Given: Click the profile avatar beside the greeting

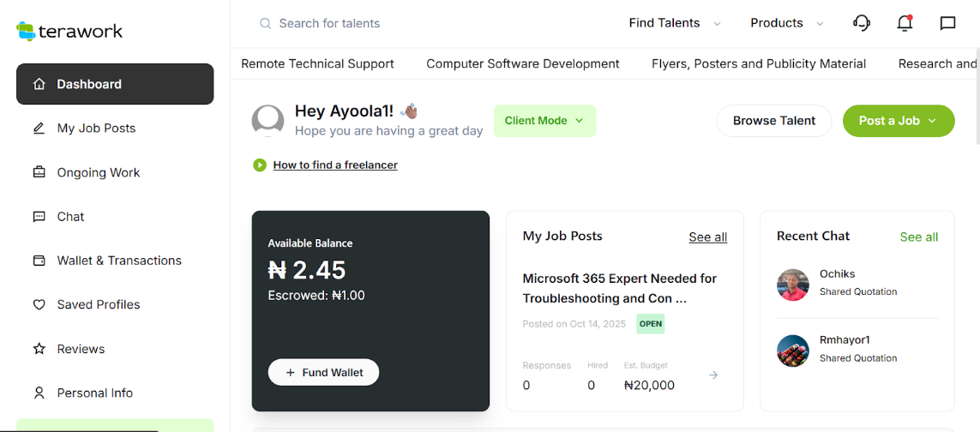Looking at the screenshot, I should tap(268, 121).
